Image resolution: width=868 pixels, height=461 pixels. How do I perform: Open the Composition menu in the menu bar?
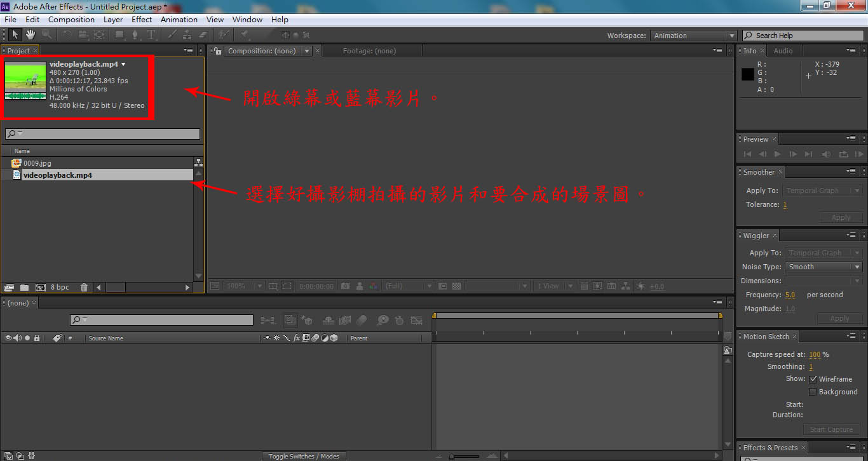click(71, 20)
